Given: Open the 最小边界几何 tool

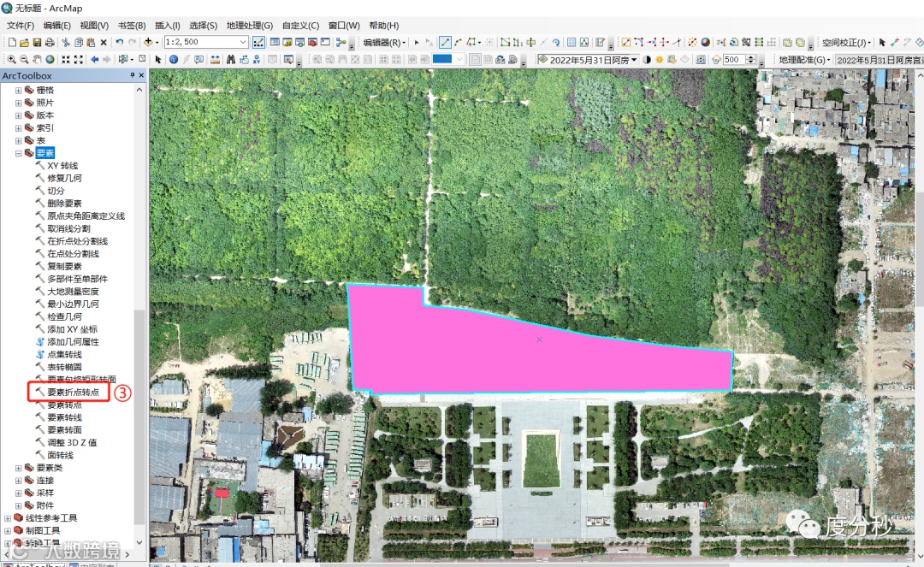Looking at the screenshot, I should click(73, 304).
